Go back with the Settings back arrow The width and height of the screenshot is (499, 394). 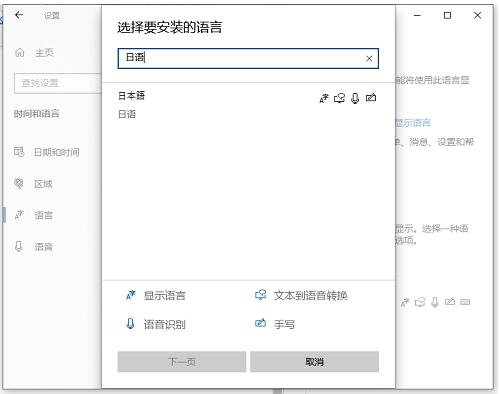(x=19, y=15)
